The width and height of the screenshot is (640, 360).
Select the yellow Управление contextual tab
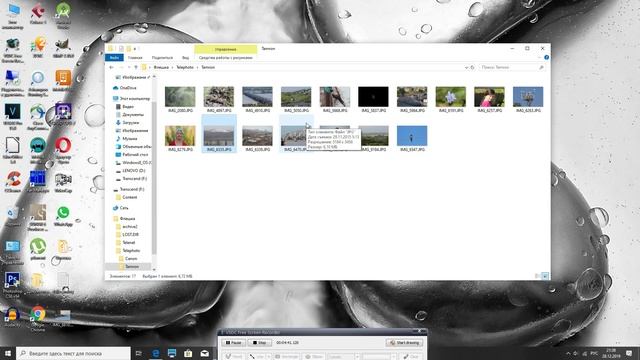[x=226, y=49]
